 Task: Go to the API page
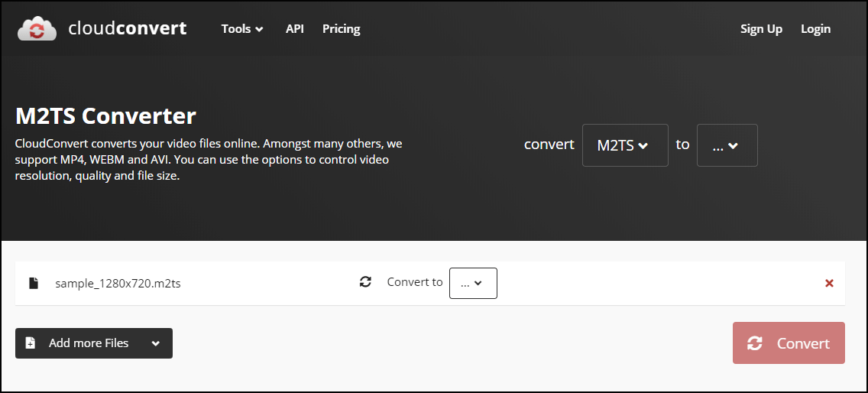(294, 29)
